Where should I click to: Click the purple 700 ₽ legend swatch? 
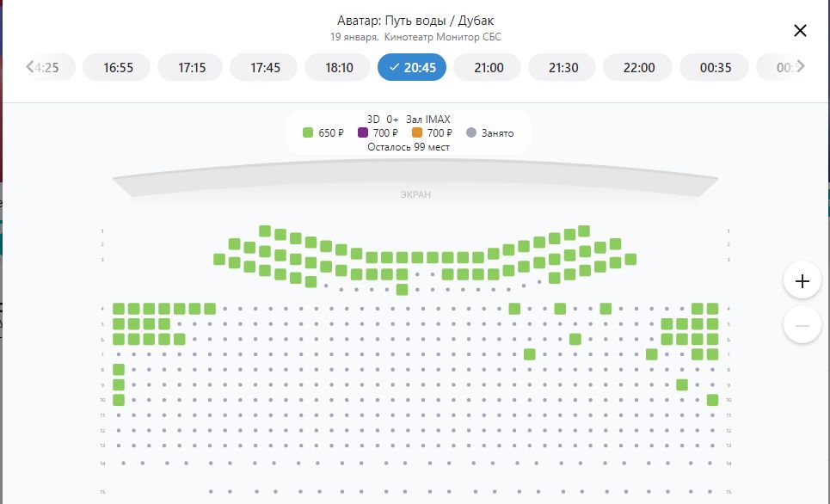363,133
